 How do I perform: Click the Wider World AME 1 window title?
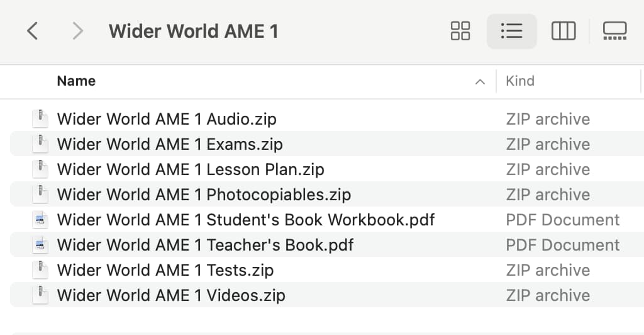[x=194, y=31]
